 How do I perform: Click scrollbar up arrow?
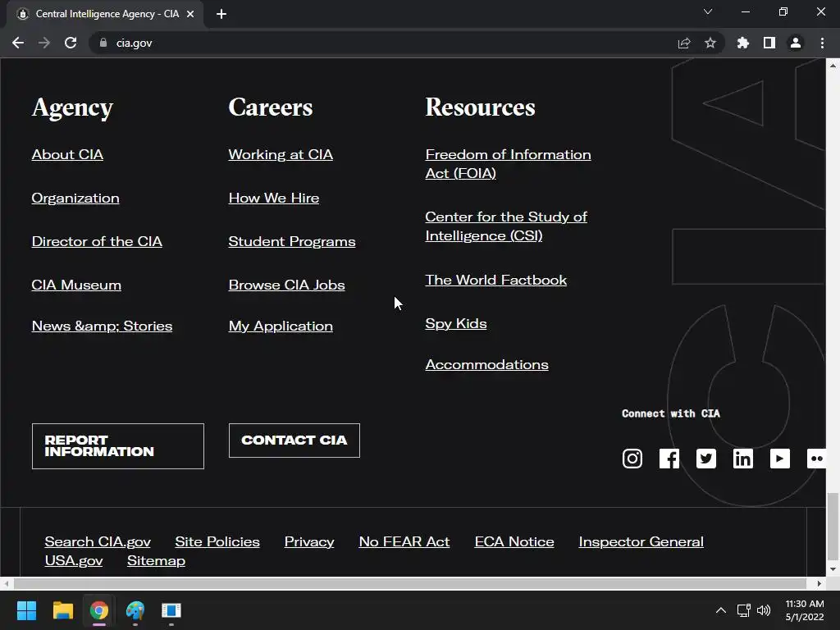833,66
